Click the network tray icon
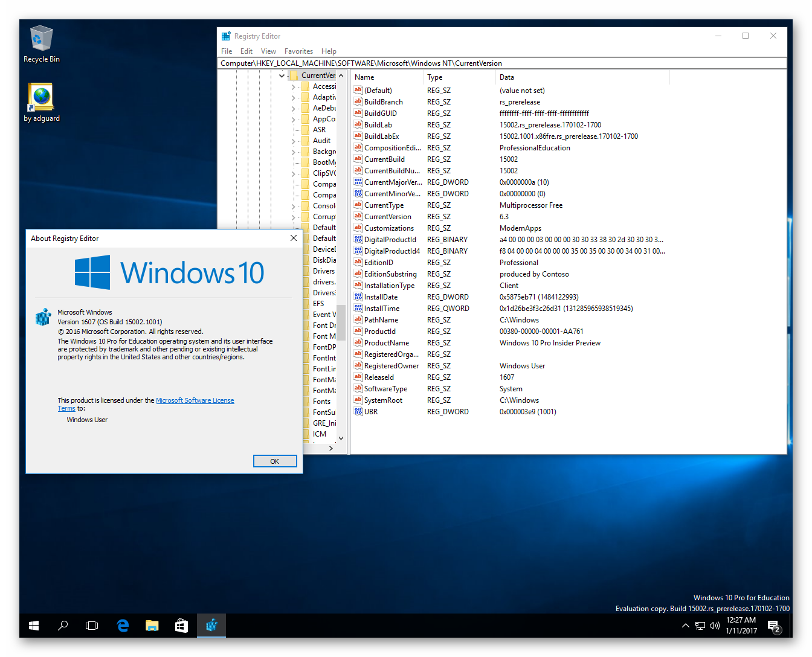812x657 pixels. click(x=700, y=626)
